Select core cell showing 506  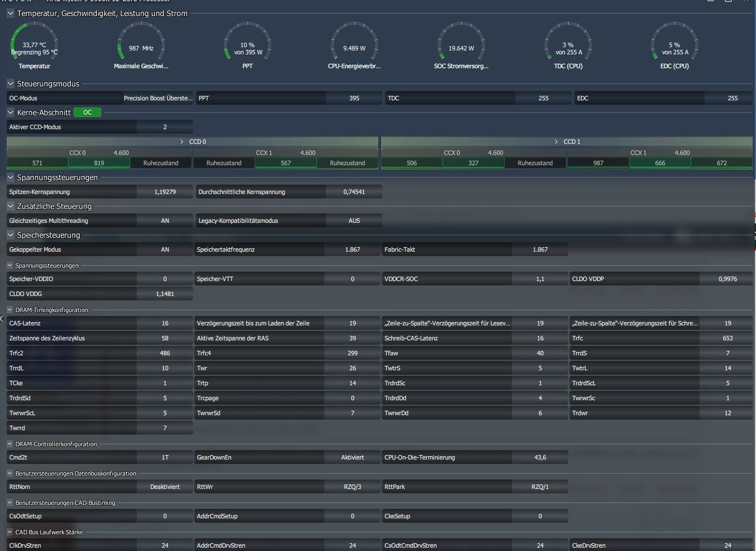click(x=412, y=163)
